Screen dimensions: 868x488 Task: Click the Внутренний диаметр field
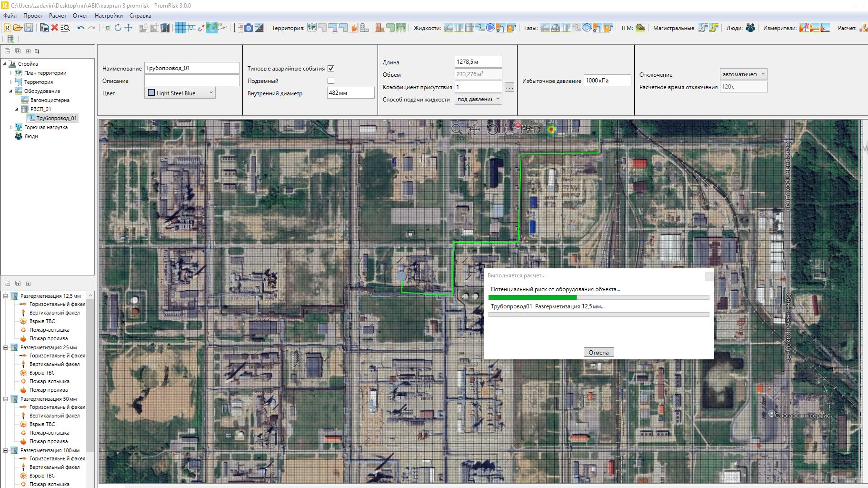[x=350, y=93]
